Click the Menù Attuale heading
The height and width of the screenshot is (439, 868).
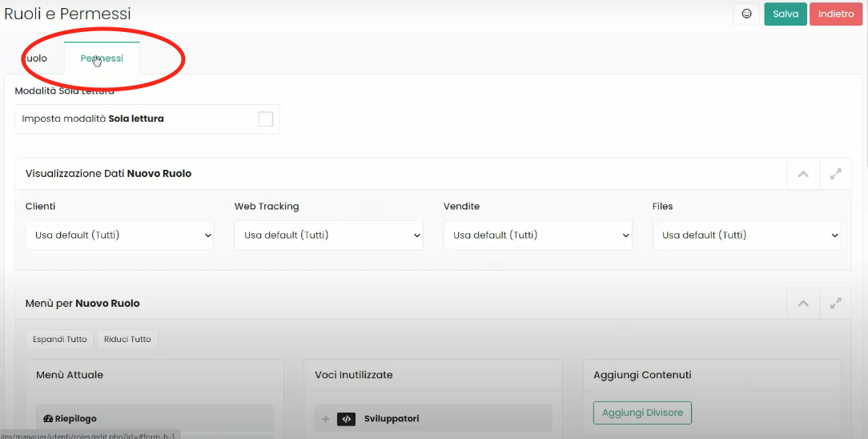tap(70, 375)
